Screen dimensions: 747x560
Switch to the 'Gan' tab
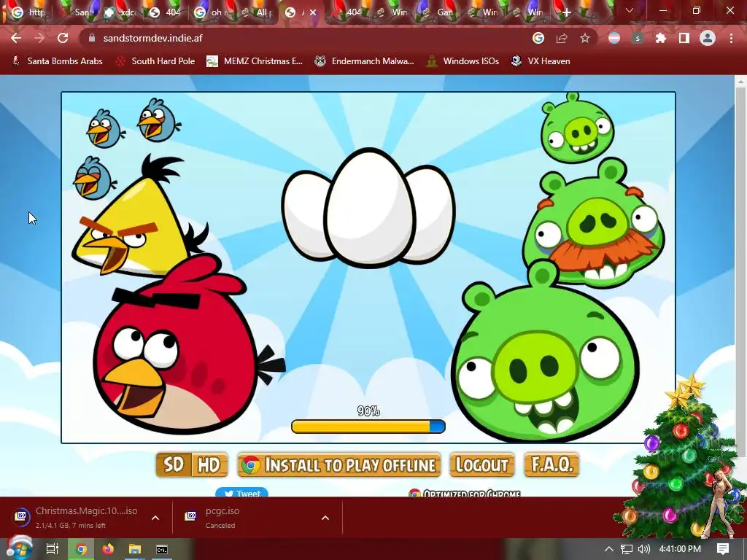[438, 12]
